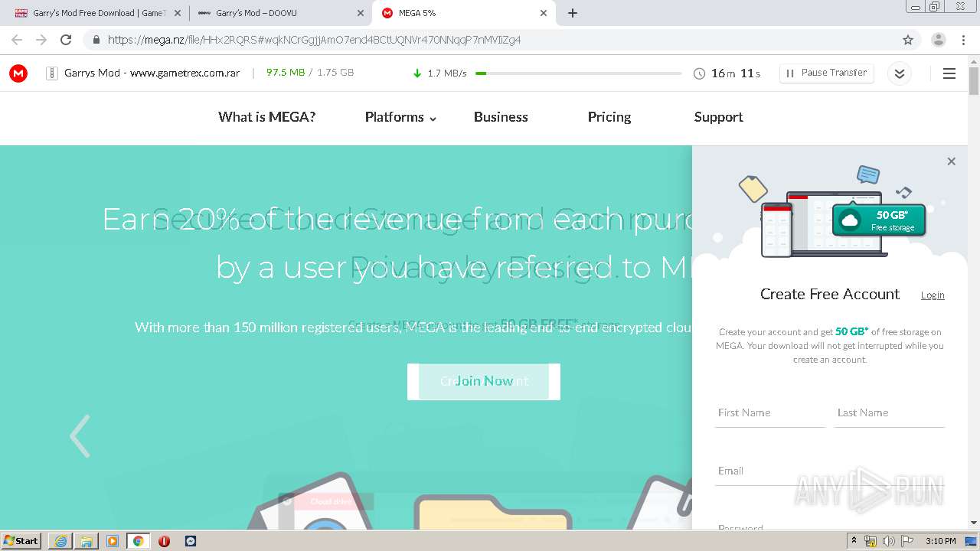The height and width of the screenshot is (551, 980).
Task: Click the clock icon next to remaining time
Action: (x=699, y=73)
